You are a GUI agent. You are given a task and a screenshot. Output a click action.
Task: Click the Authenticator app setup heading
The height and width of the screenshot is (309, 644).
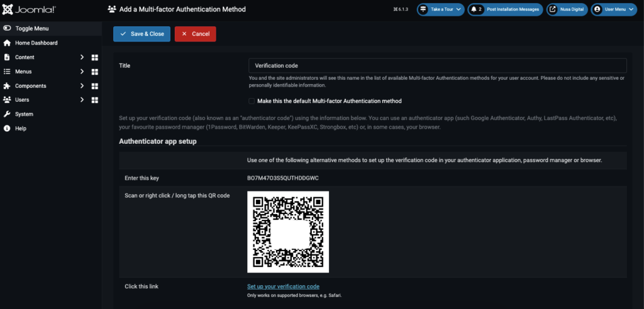click(158, 141)
